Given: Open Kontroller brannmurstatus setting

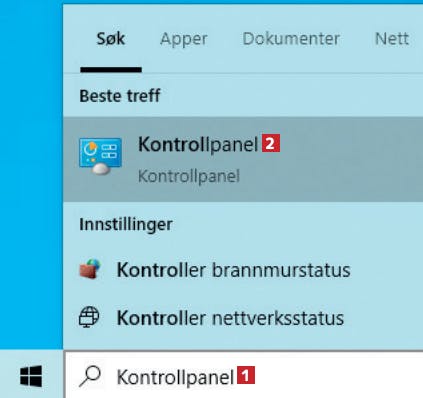Looking at the screenshot, I should pyautogui.click(x=234, y=270).
